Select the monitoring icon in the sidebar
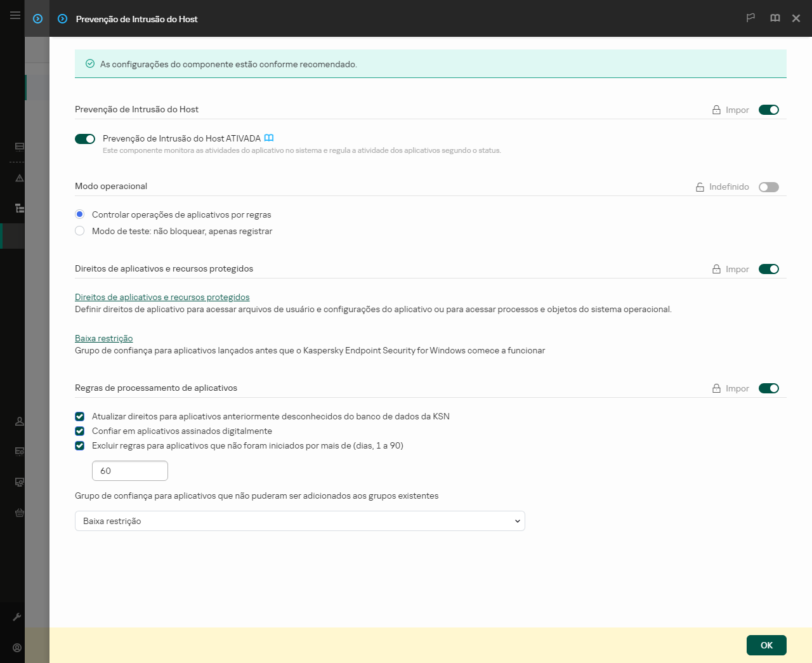 pyautogui.click(x=19, y=147)
